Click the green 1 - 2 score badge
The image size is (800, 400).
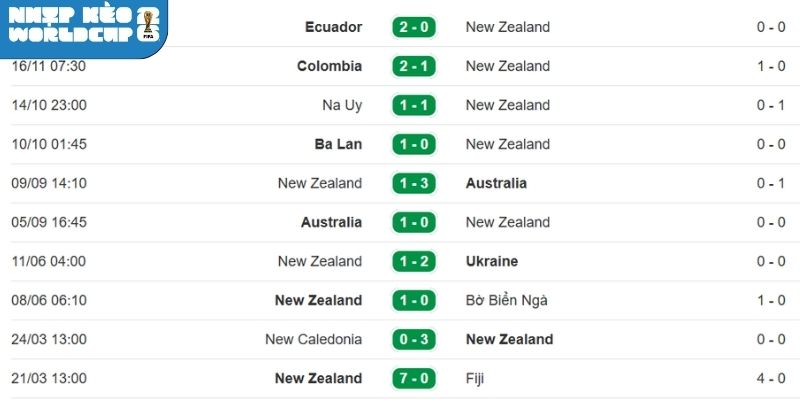click(x=413, y=262)
